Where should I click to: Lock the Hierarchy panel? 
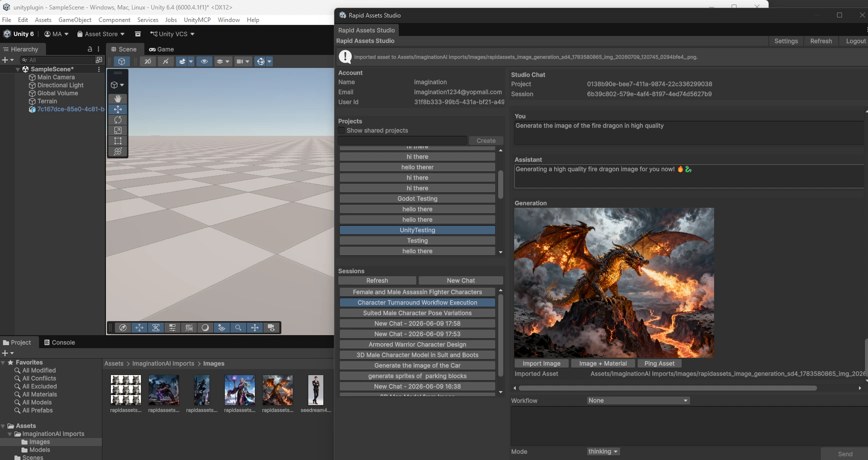point(90,49)
